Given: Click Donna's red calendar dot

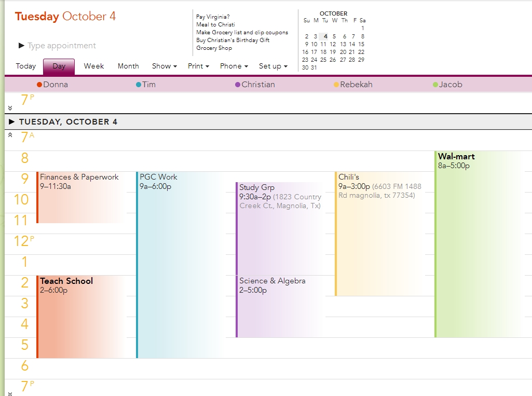Looking at the screenshot, I should [x=39, y=84].
